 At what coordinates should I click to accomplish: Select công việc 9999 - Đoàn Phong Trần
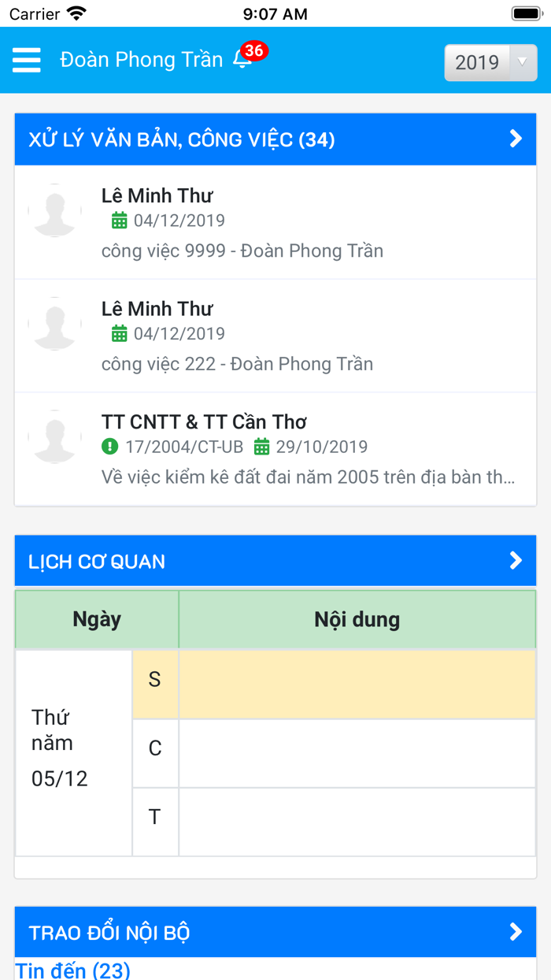[242, 250]
